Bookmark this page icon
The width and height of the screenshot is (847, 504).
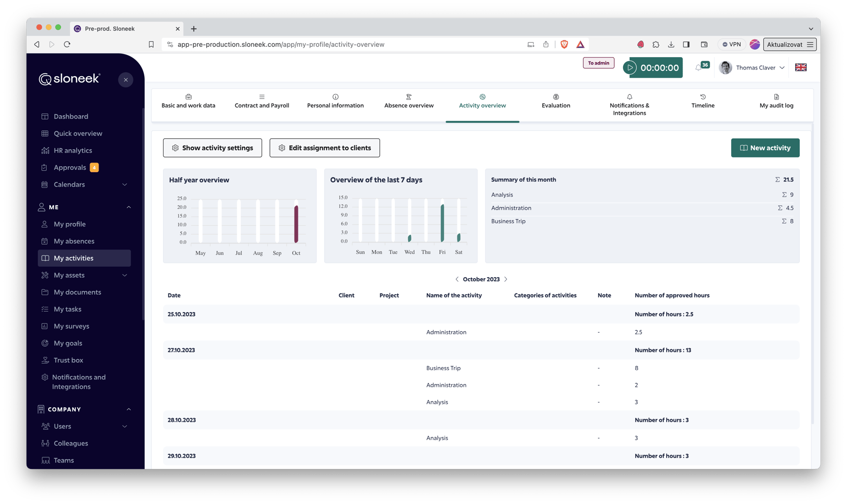coord(151,44)
